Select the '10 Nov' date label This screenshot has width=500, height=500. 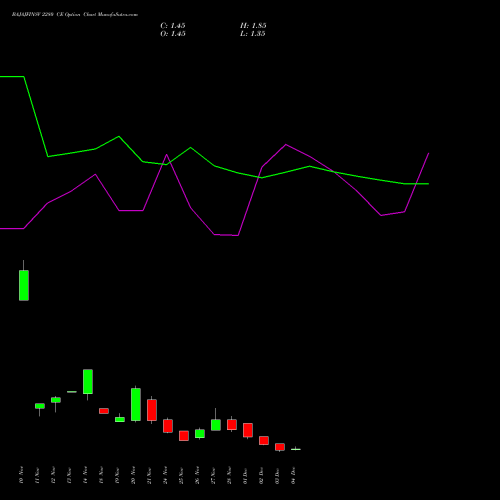[21, 475]
